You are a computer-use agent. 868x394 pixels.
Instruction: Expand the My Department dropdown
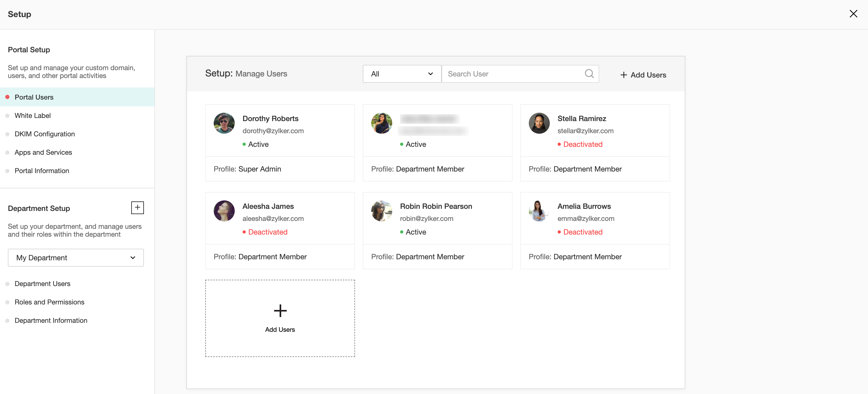pos(76,258)
